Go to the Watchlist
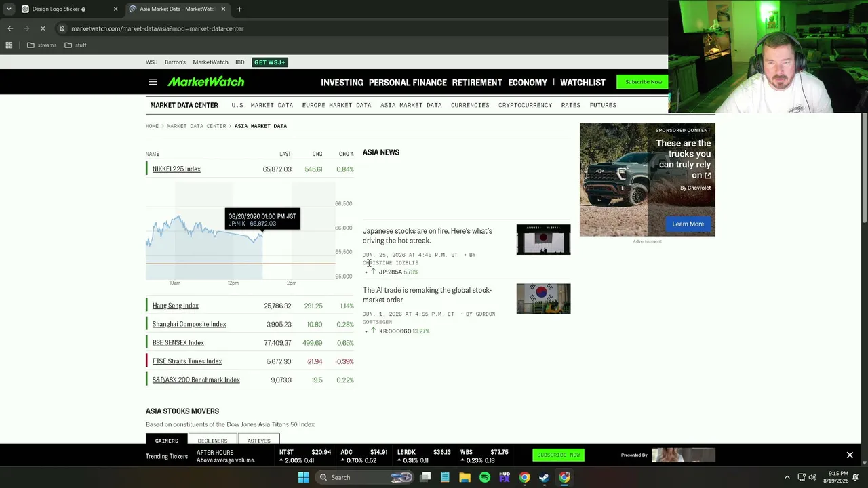The height and width of the screenshot is (488, 868). click(x=583, y=83)
